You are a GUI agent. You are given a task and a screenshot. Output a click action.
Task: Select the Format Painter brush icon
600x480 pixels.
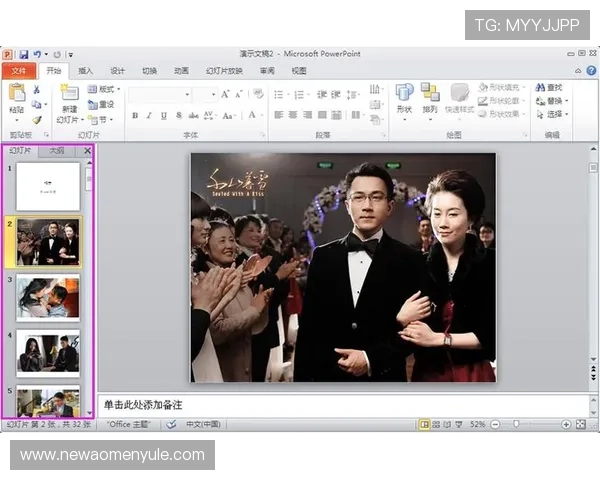tap(36, 120)
